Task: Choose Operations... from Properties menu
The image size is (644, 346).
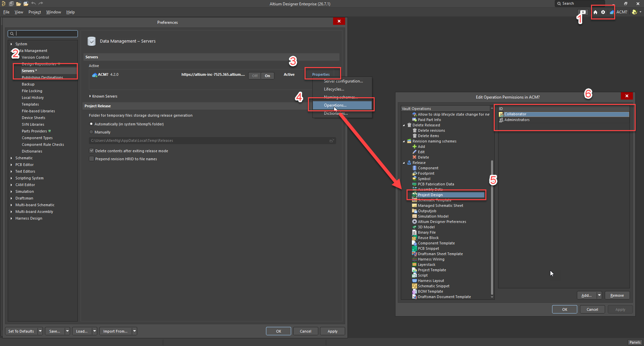Action: [x=342, y=105]
